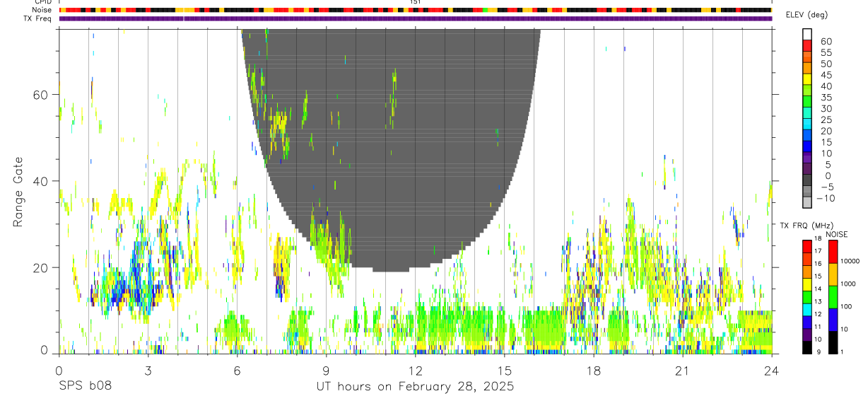Click the ELEV colorbar label '−10'
868x401 pixels.
826,198
